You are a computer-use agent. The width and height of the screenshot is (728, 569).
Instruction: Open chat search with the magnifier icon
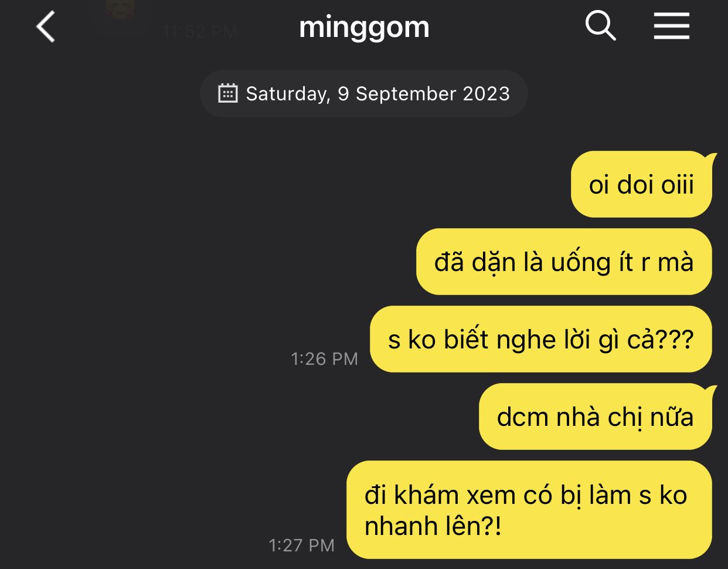601,26
